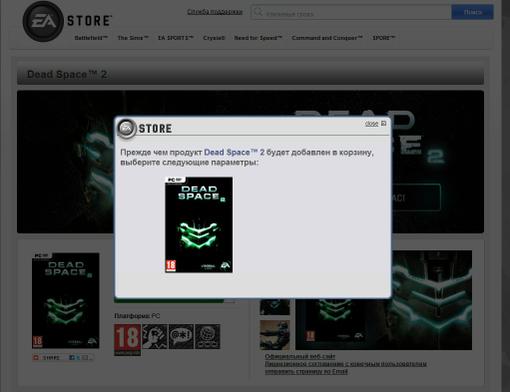Open the Battlefield™ menu item
The width and height of the screenshot is (510, 392).
pos(91,38)
